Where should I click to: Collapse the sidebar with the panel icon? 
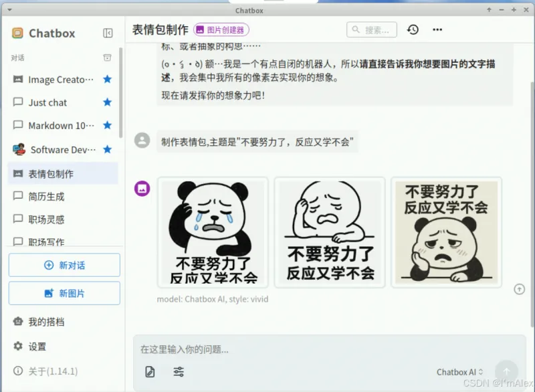108,33
